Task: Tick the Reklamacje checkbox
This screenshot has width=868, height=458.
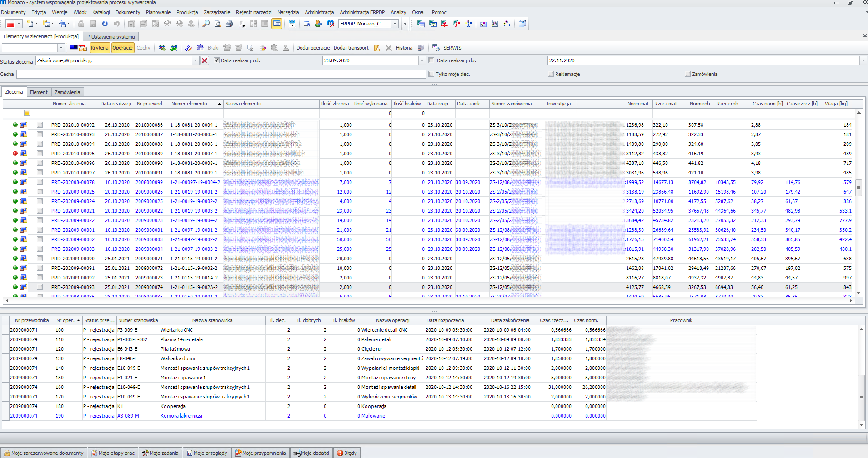Action: pyautogui.click(x=551, y=74)
